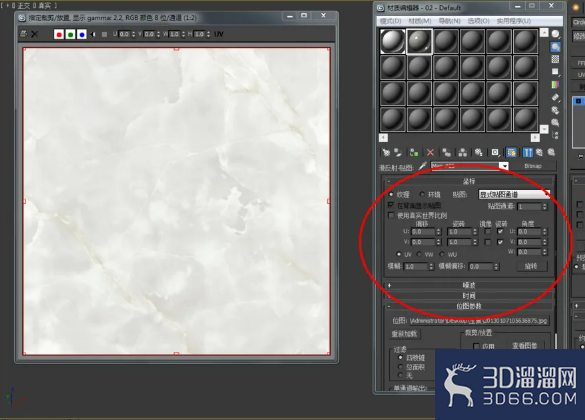Toggle the blue channel button

pyautogui.click(x=82, y=34)
